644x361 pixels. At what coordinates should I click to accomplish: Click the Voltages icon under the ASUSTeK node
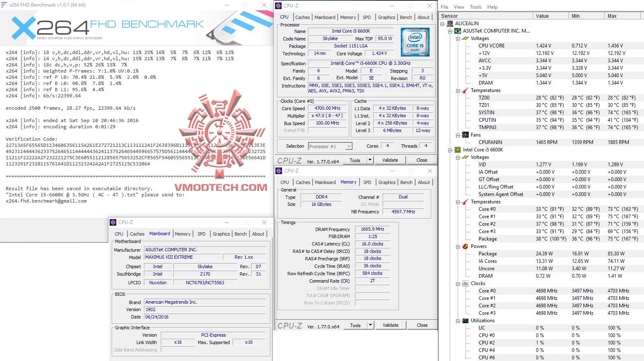point(465,38)
